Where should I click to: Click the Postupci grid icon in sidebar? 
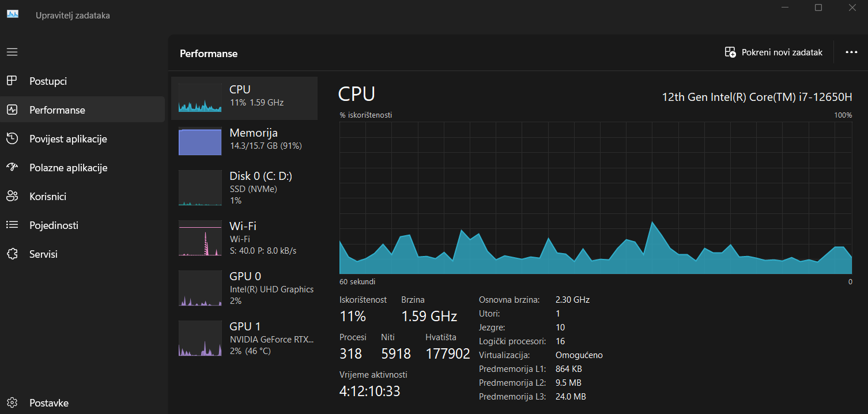coord(12,81)
